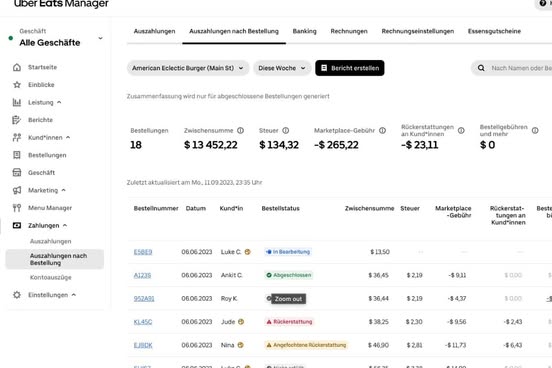Image resolution: width=552 pixels, height=368 pixels.
Task: Select Kontoauszüge in sidebar
Action: click(51, 277)
